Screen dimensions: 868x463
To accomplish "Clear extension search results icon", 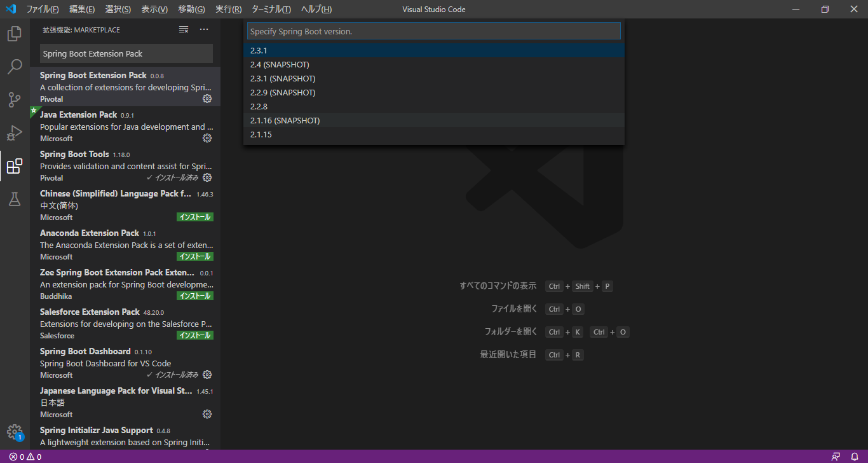I will tap(184, 29).
